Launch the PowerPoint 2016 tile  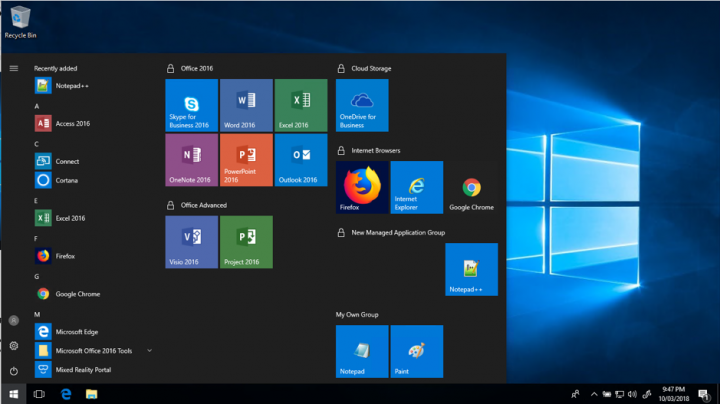[x=246, y=160]
